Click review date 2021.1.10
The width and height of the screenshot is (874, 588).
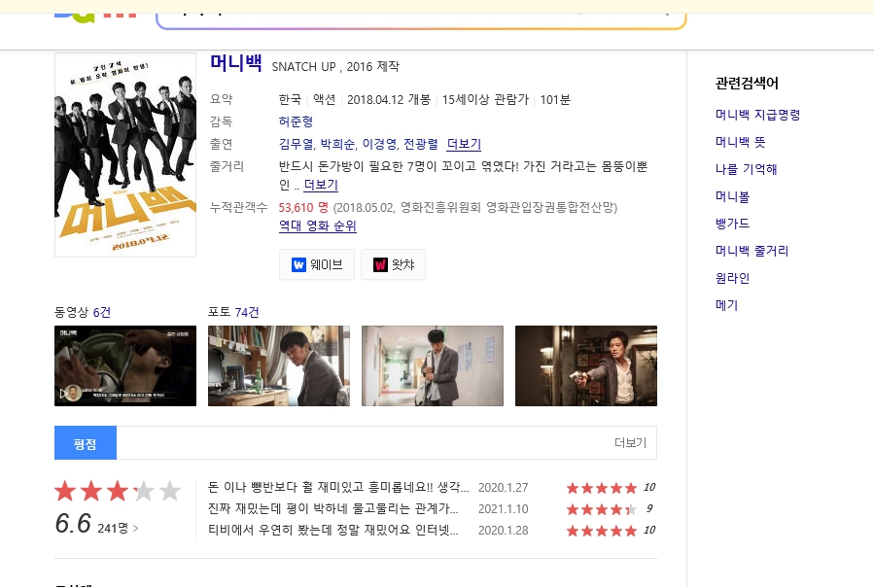coord(504,509)
